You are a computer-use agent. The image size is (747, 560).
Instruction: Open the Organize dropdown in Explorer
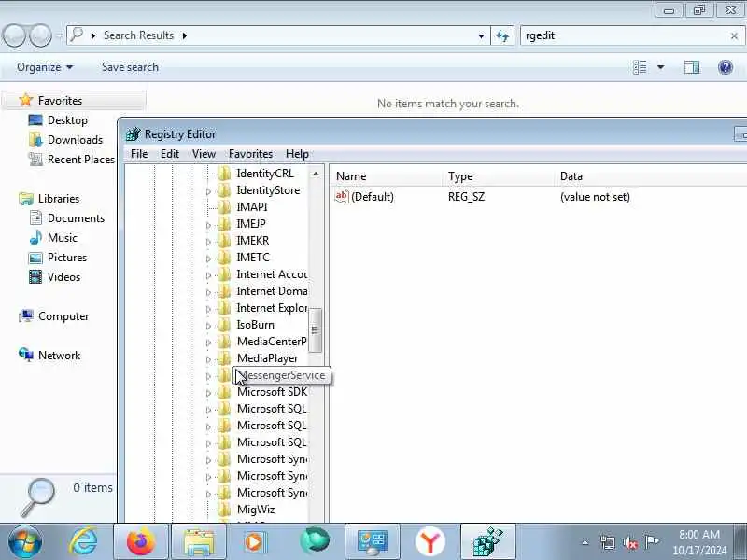click(x=45, y=67)
